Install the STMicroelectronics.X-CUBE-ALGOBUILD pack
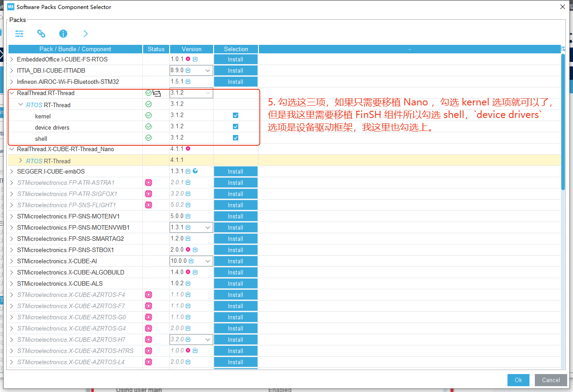 (236, 272)
